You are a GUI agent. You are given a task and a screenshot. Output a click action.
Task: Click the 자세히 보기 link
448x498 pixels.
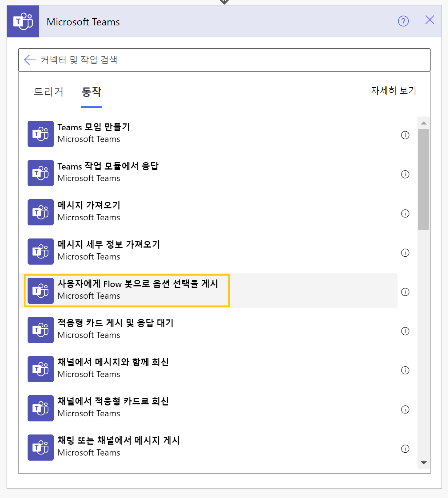[394, 90]
